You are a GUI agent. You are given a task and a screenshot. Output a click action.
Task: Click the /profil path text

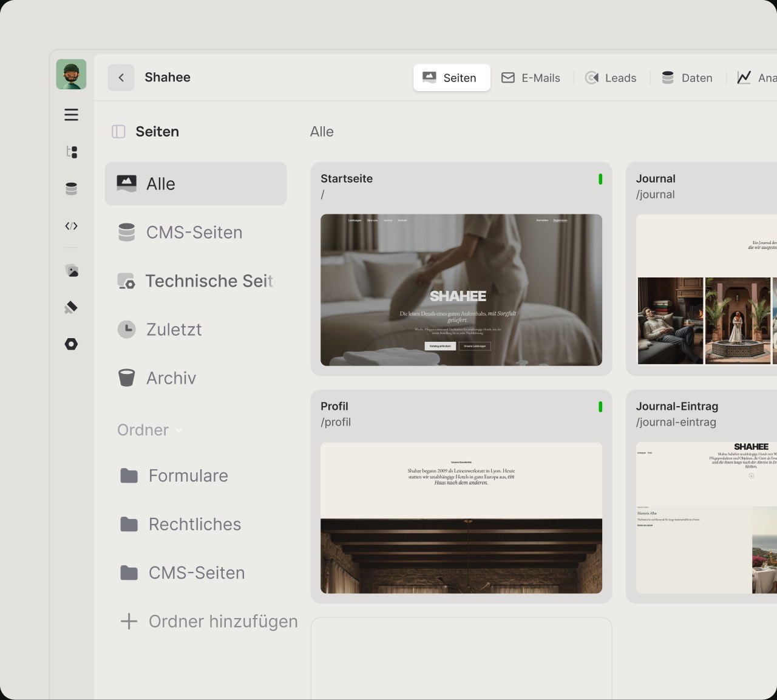click(336, 422)
